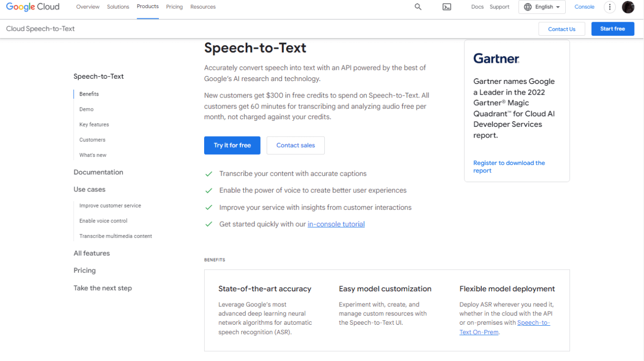Click the user profile avatar

tap(628, 7)
